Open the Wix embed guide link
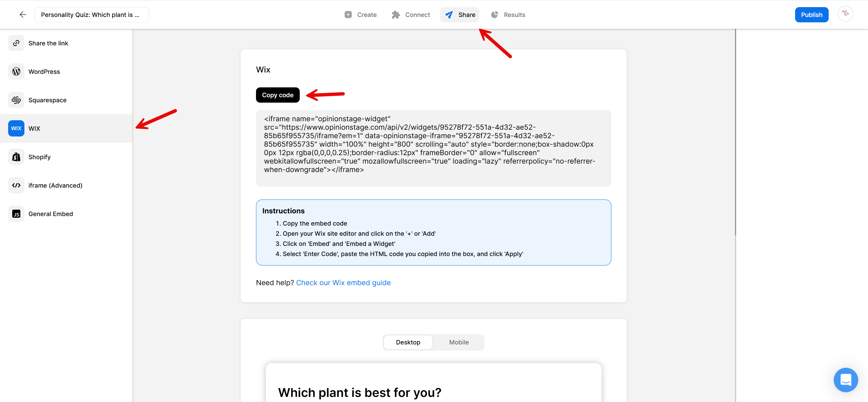Image resolution: width=868 pixels, height=402 pixels. tap(343, 282)
